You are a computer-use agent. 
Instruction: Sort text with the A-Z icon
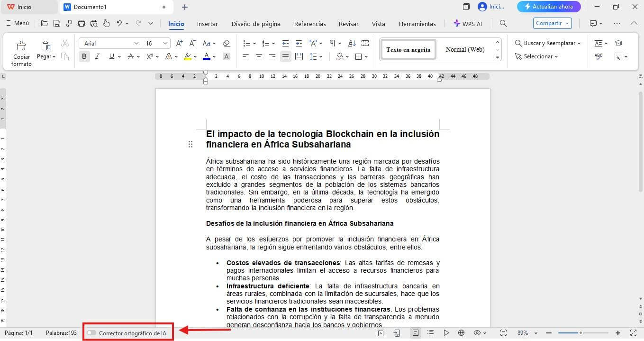click(352, 43)
